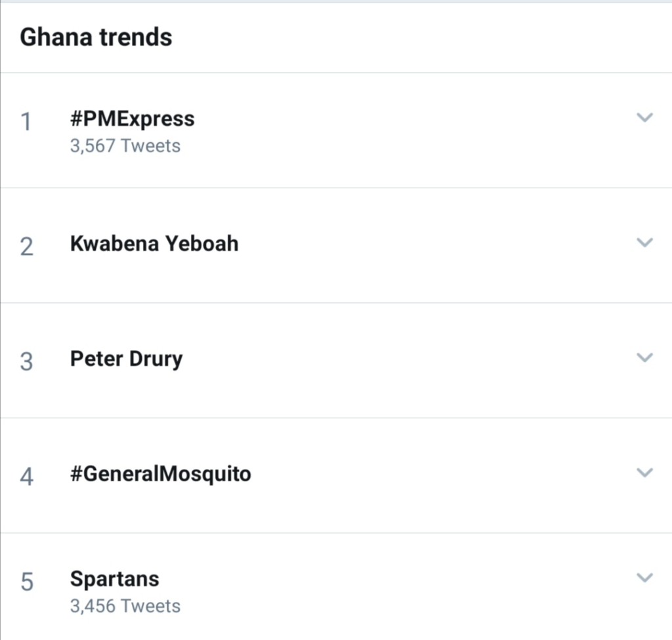
Task: Click rank number 4 beside #GeneralMosquito
Action: pos(26,477)
